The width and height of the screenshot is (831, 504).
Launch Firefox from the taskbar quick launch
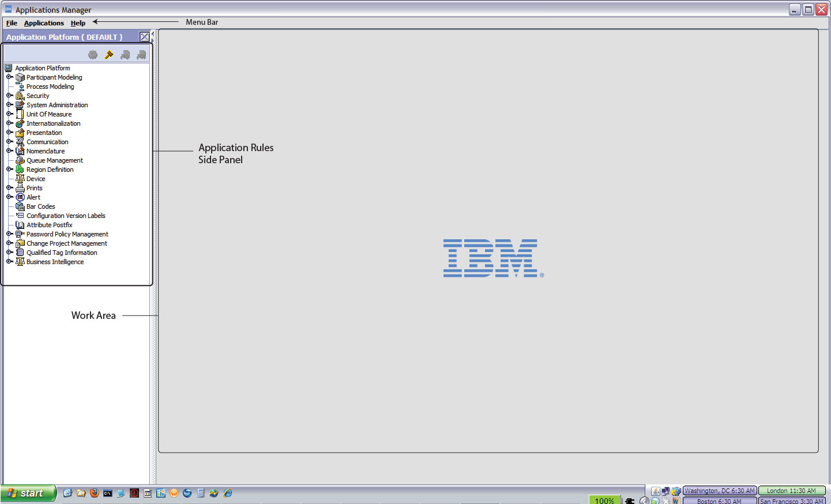(95, 493)
